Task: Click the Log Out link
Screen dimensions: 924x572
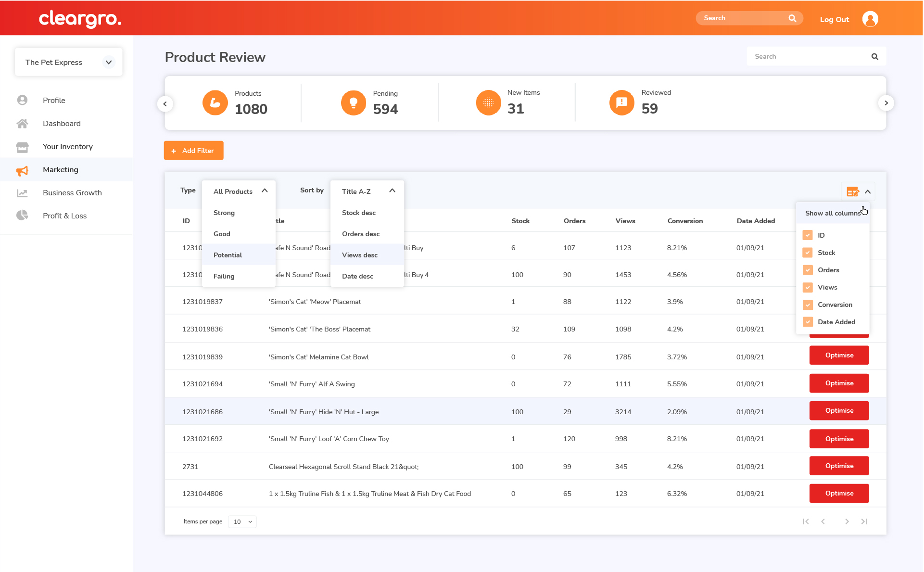Action: tap(834, 20)
